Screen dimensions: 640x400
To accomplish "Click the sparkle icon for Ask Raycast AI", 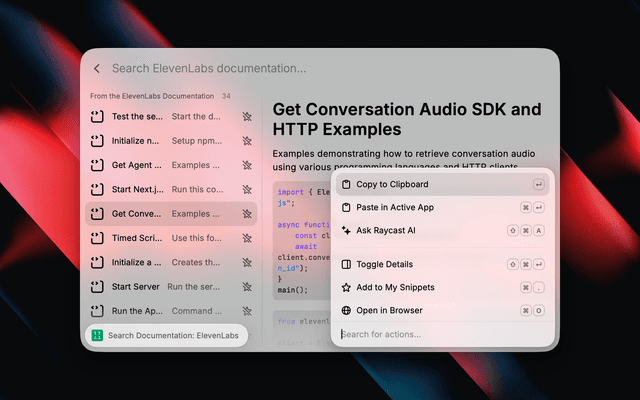I will [346, 231].
